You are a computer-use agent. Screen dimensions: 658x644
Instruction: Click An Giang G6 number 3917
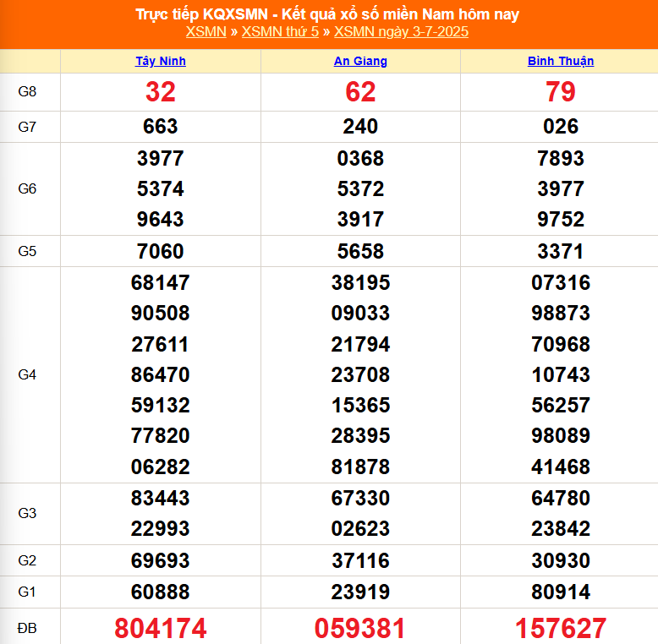tap(360, 219)
